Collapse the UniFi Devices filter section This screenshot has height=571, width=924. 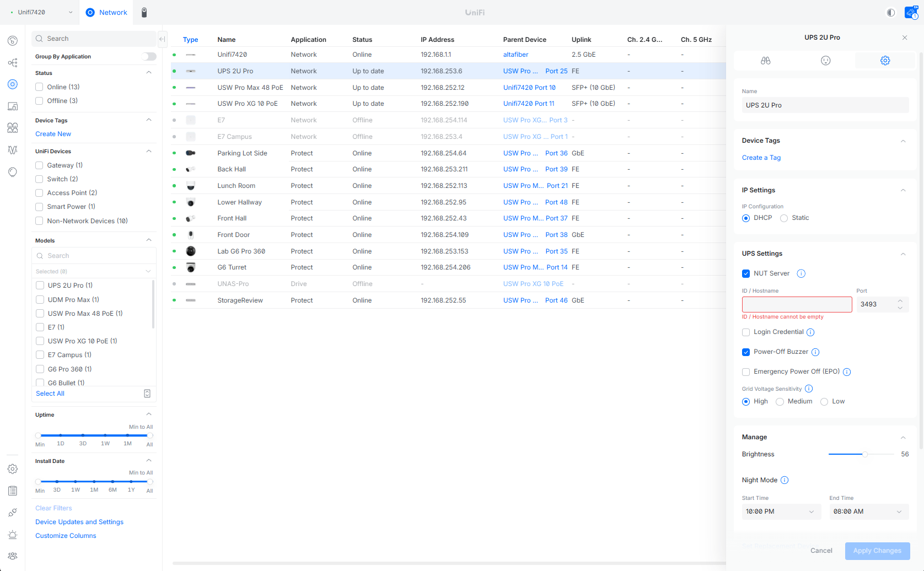click(149, 151)
